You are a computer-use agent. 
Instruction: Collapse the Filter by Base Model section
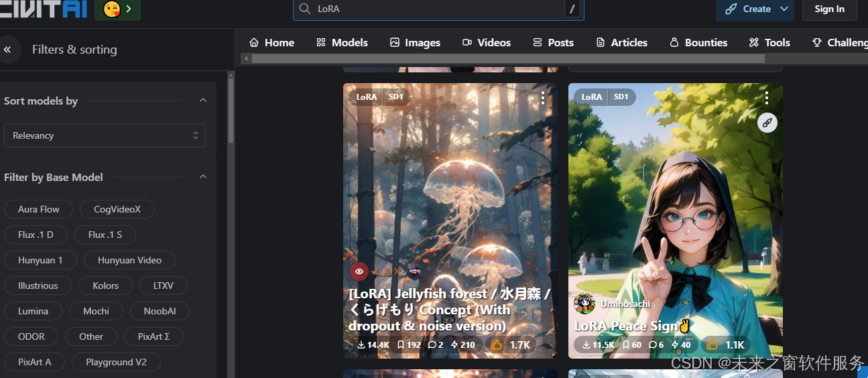pyautogui.click(x=203, y=177)
